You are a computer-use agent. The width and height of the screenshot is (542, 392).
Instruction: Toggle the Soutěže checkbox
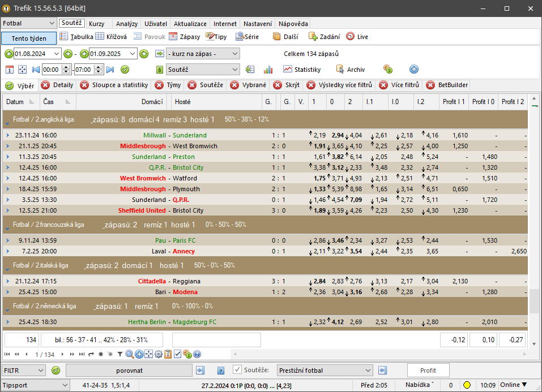[x=237, y=369]
